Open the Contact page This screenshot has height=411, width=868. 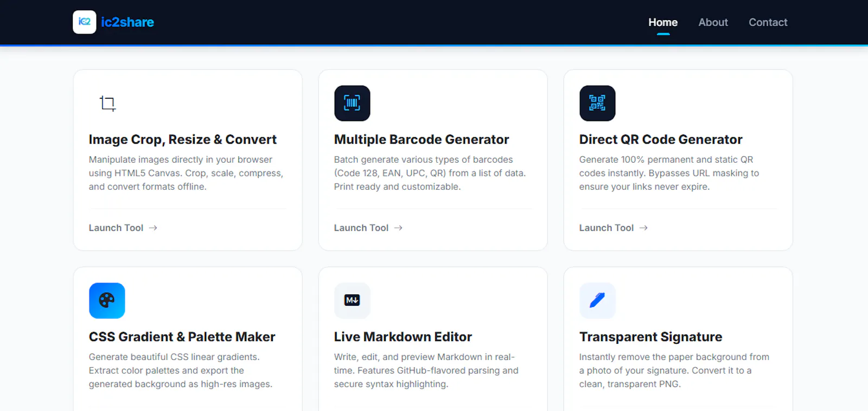768,22
